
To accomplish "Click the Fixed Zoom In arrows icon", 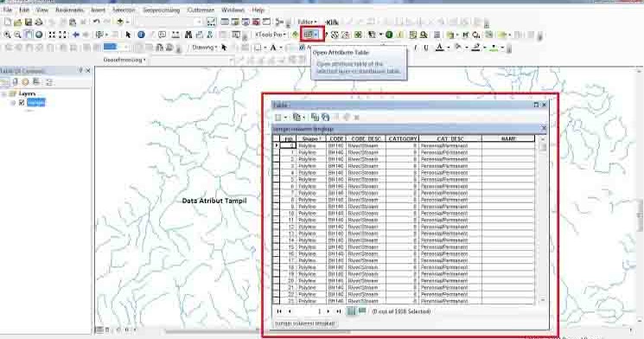I will [52, 35].
